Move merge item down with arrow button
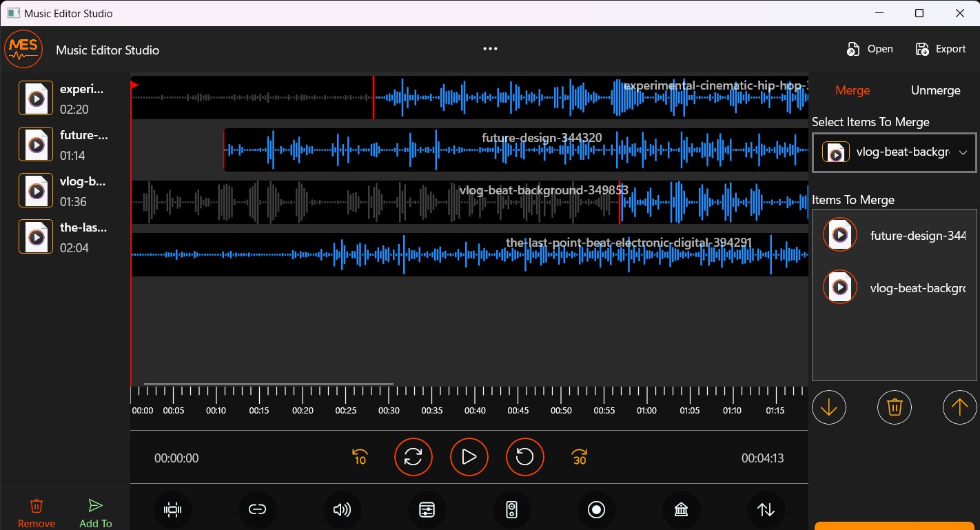The width and height of the screenshot is (980, 530). pyautogui.click(x=829, y=407)
